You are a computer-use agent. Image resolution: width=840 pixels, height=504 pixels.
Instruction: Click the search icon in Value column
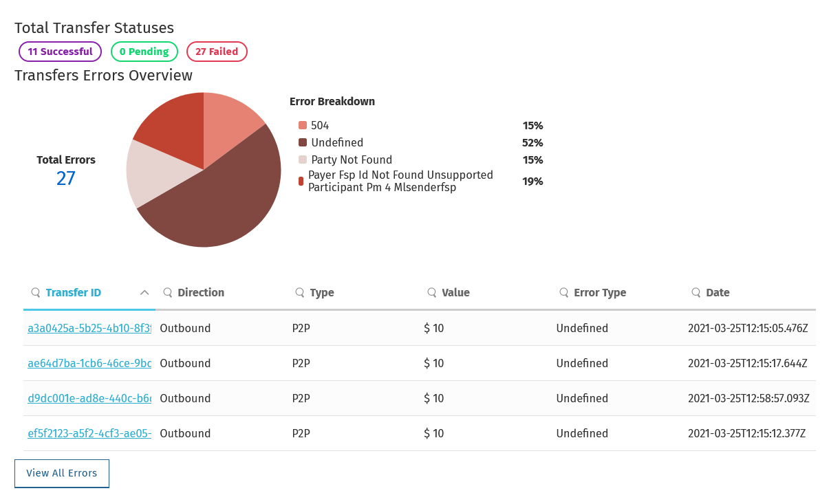[x=431, y=292]
